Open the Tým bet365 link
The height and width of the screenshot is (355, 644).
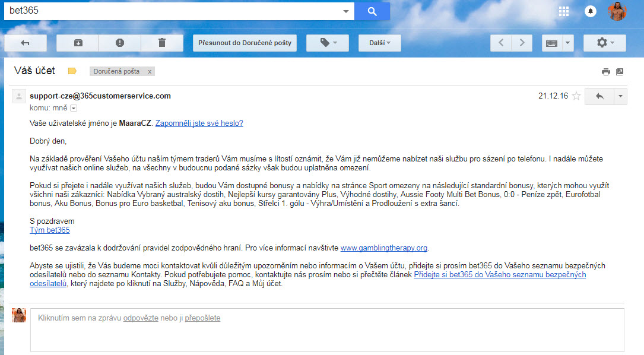(50, 230)
